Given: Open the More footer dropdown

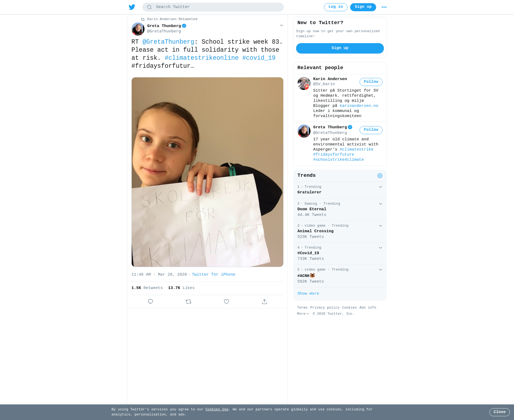Looking at the screenshot, I should pos(303,314).
